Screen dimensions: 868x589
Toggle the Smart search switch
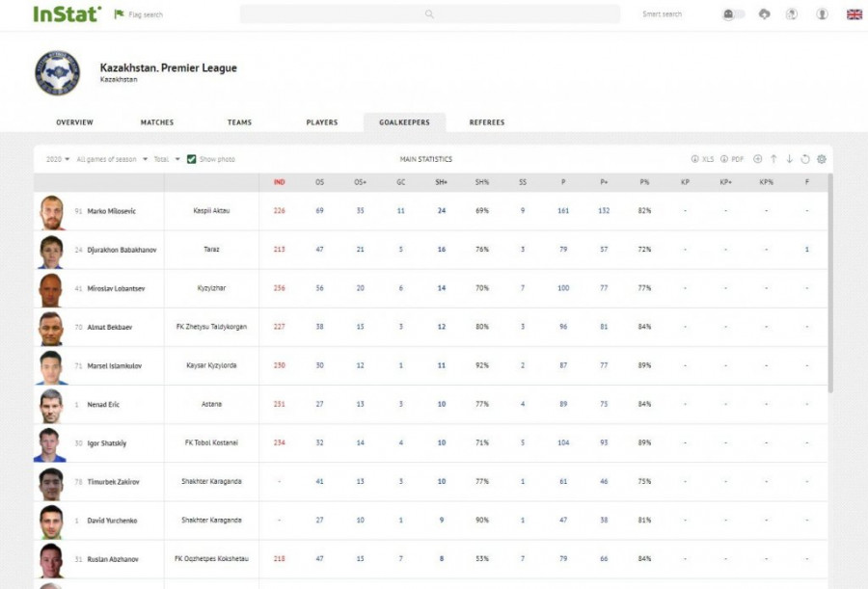[x=733, y=14]
